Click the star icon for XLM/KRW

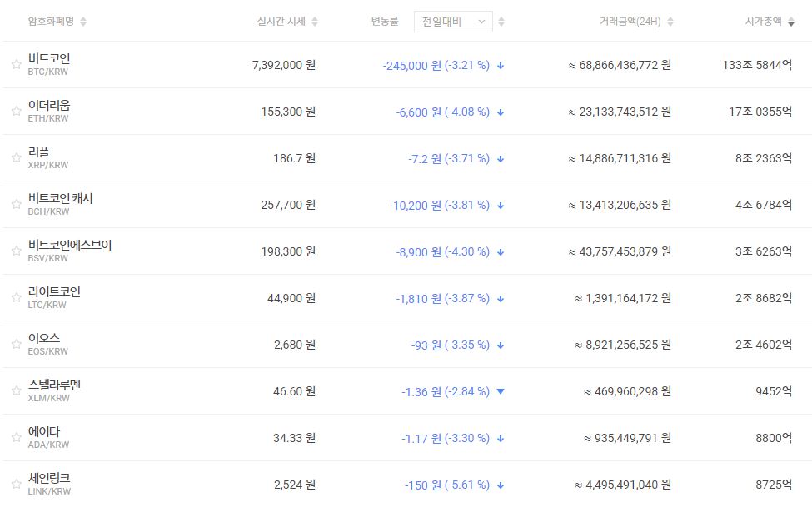pos(16,391)
